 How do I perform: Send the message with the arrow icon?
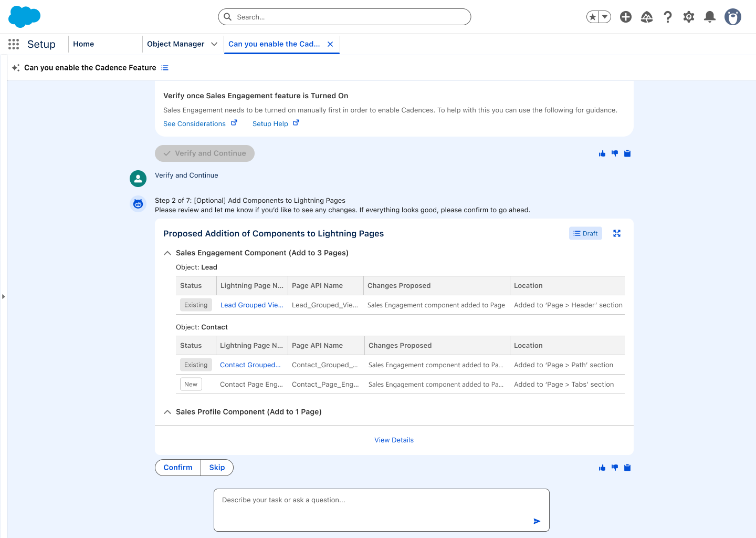click(x=537, y=521)
